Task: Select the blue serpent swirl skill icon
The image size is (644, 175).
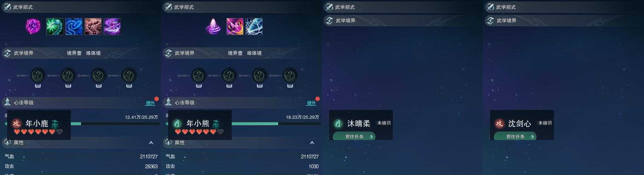Action: pyautogui.click(x=74, y=27)
